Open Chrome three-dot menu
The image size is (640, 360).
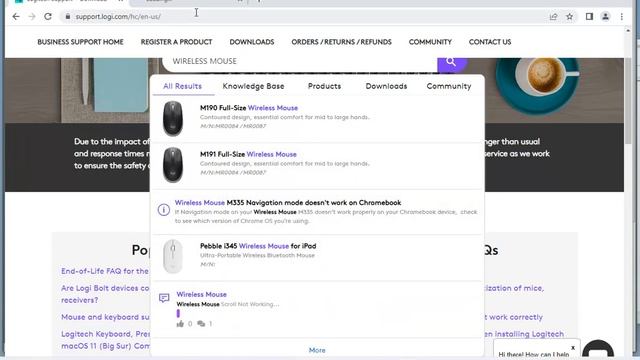(622, 17)
